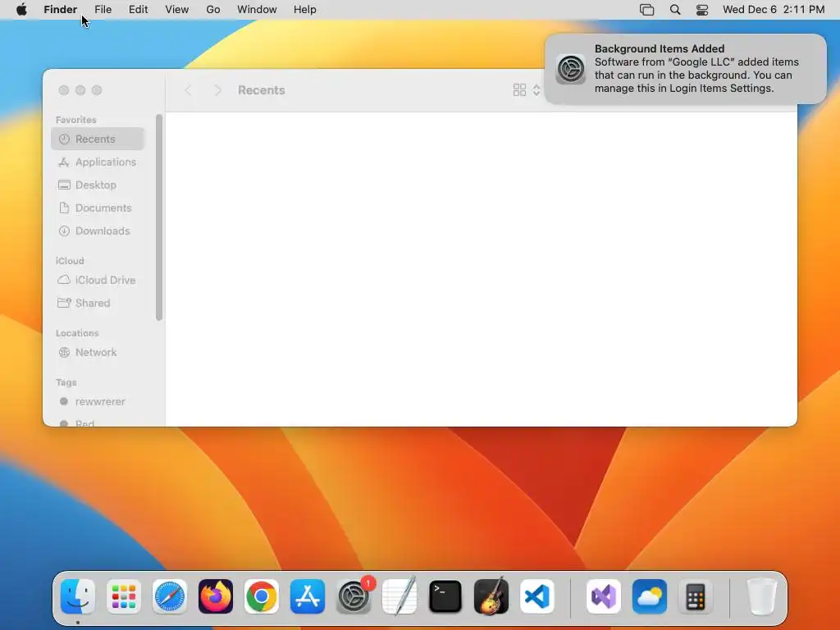Open the view options up-down chevron
Screen dimensions: 840x630
[536, 90]
